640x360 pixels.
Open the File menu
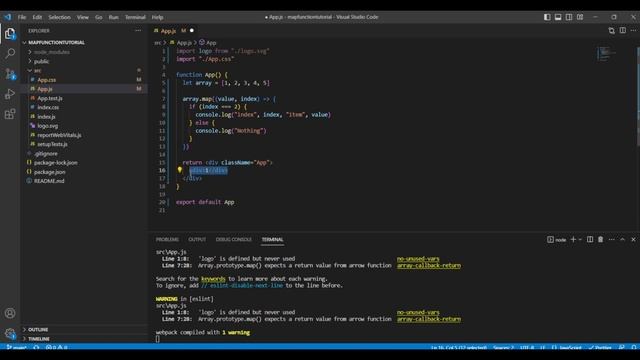tap(22, 17)
